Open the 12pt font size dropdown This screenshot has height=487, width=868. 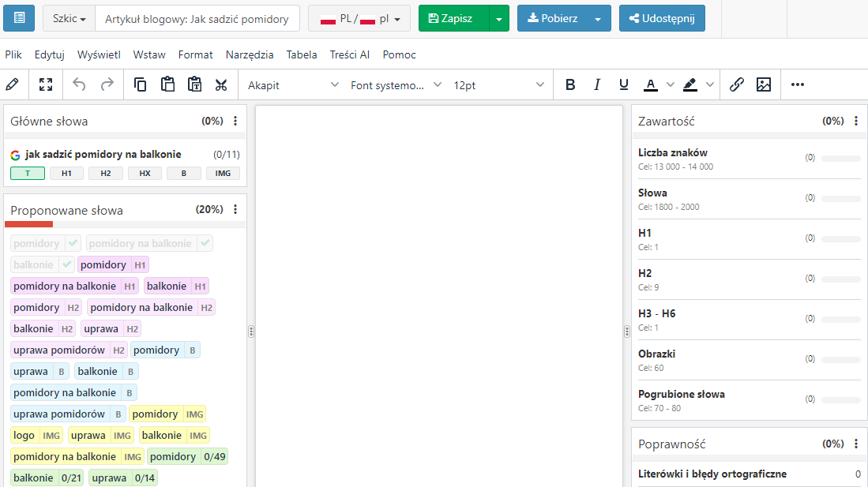(x=498, y=85)
